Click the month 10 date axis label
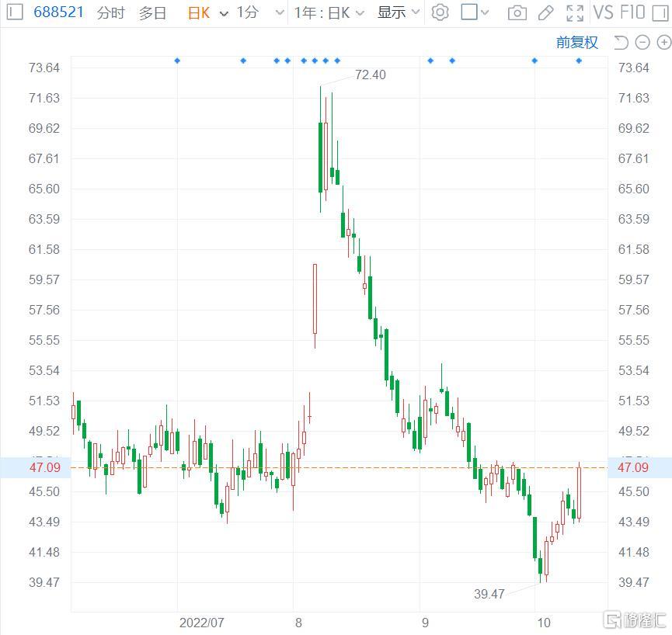The height and width of the screenshot is (635, 672). coord(544,623)
